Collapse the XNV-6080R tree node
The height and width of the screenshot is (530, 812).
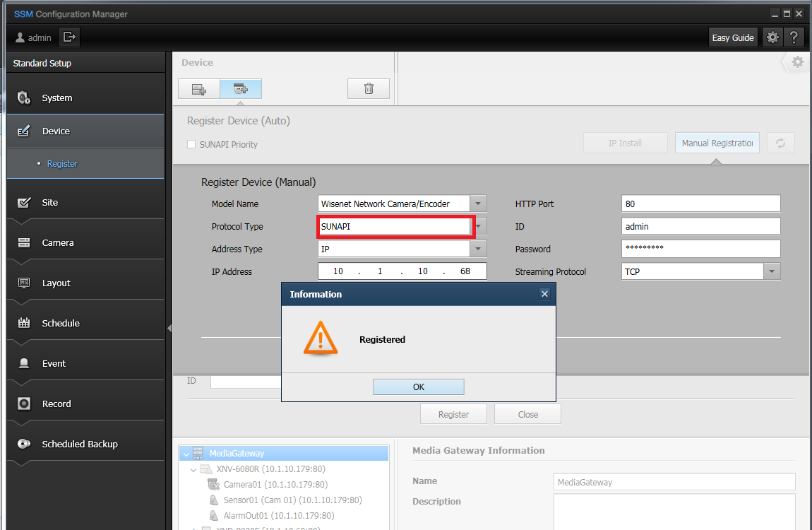193,470
